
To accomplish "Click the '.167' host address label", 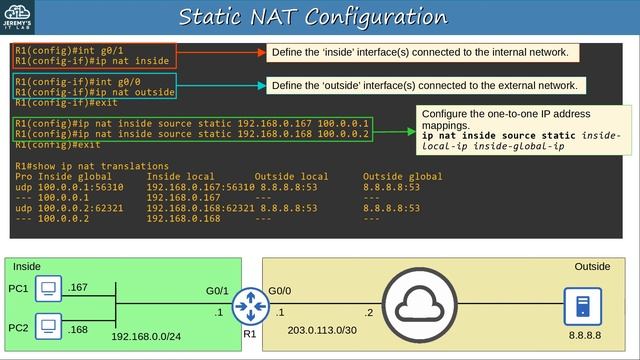I will tap(78, 287).
